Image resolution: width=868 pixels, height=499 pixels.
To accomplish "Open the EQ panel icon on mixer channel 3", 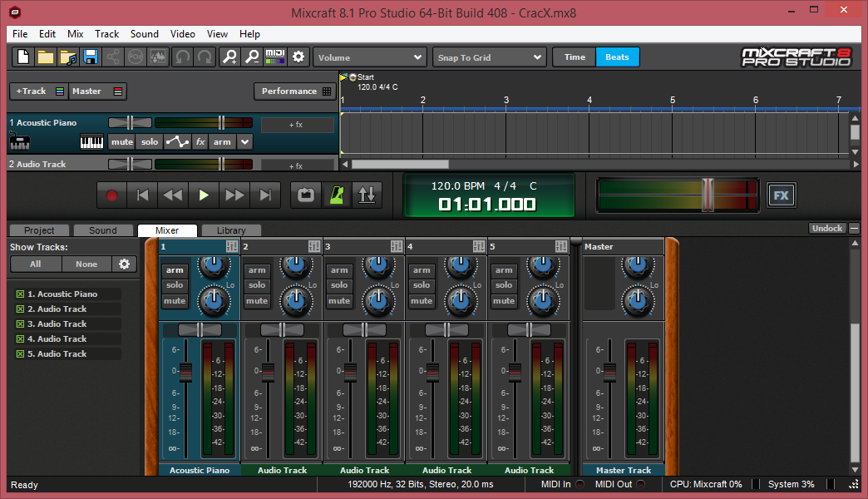I will click(x=397, y=246).
